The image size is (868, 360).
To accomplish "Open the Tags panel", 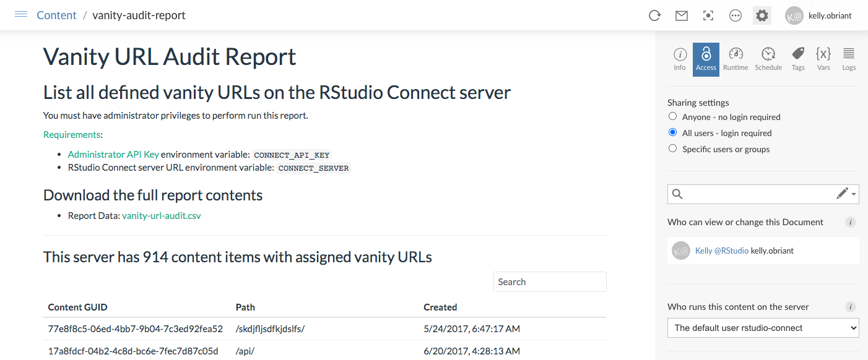I will point(797,59).
